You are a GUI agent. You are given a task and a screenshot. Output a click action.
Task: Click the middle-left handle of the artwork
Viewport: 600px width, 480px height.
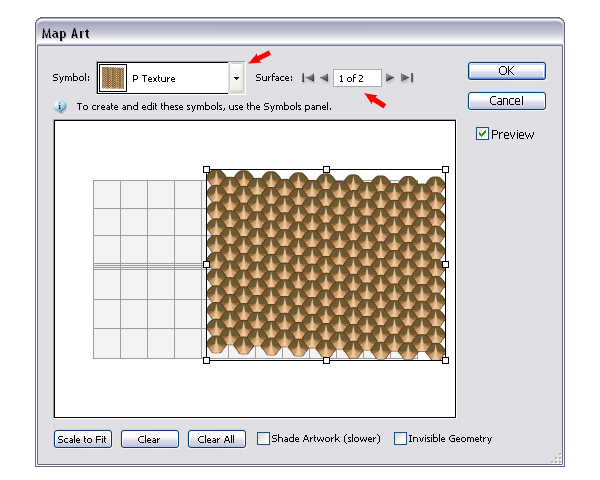tap(207, 264)
